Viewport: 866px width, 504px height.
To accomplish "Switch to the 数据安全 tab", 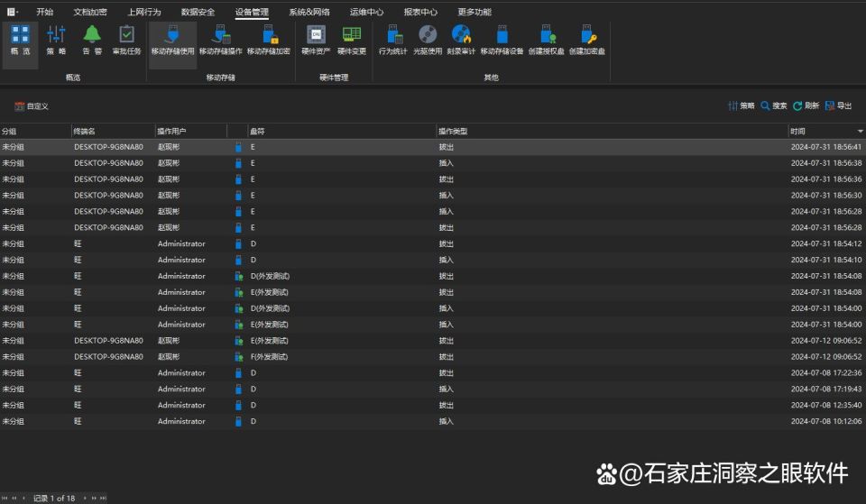I will pyautogui.click(x=198, y=12).
